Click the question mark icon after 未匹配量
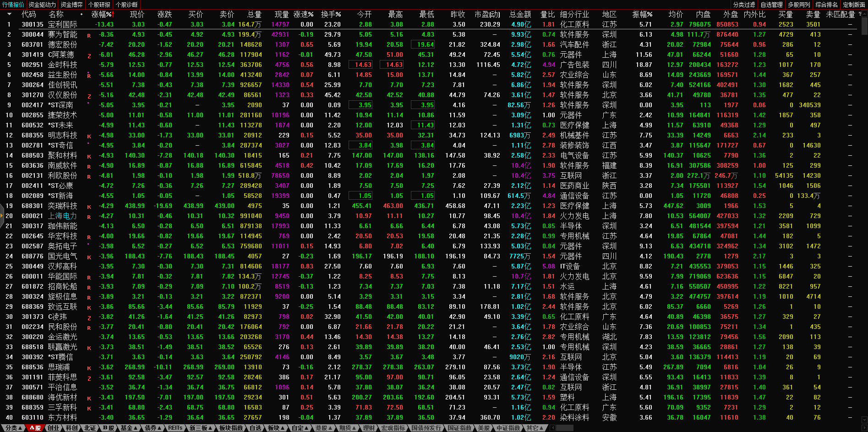Viewport: 868px width, 432px height. click(860, 14)
